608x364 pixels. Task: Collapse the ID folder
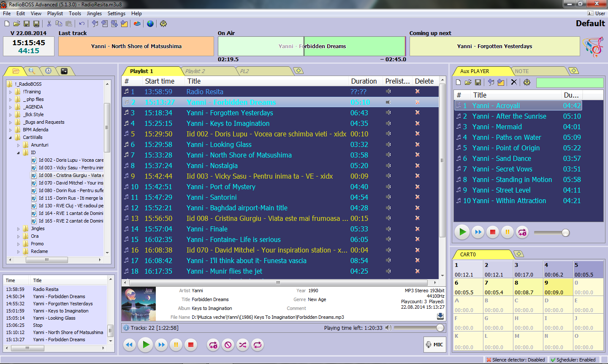click(19, 152)
